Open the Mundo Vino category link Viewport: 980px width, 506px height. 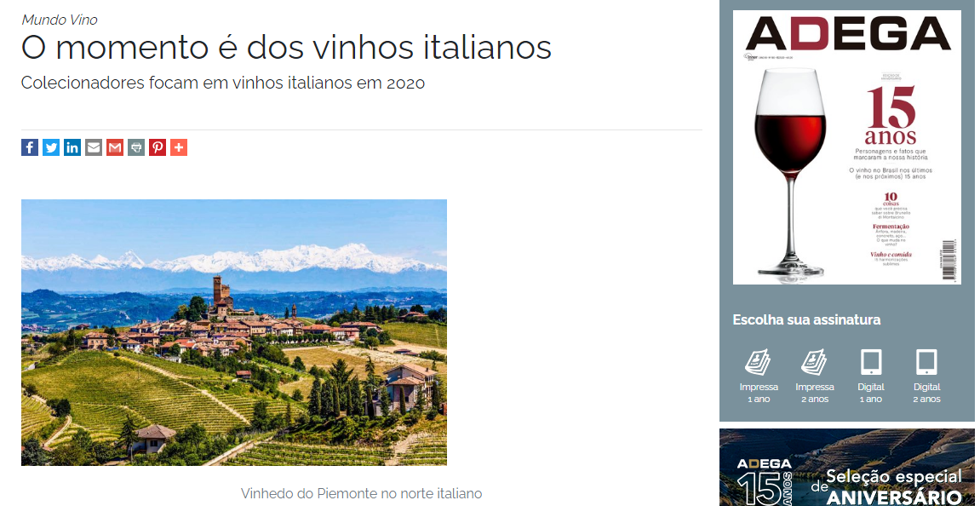point(60,20)
